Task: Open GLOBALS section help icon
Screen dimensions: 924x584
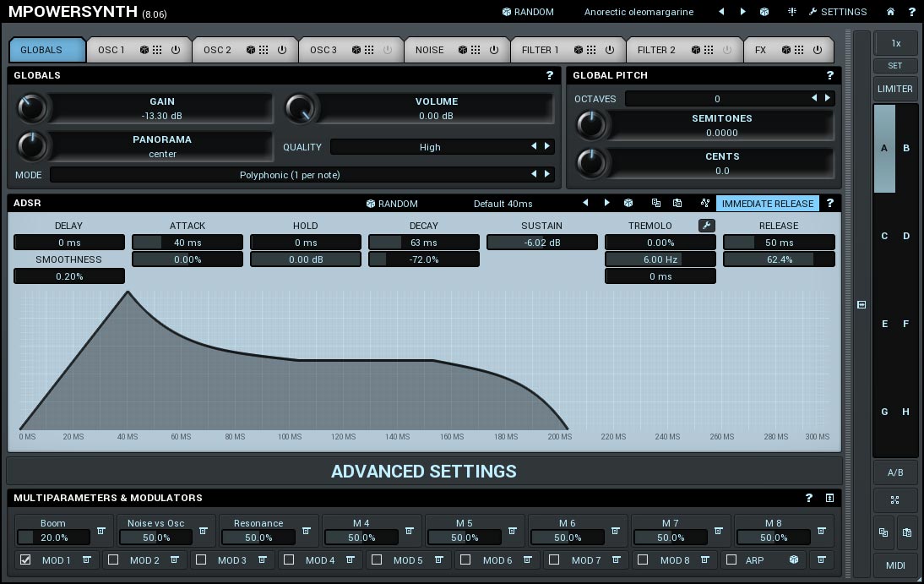Action: [550, 75]
